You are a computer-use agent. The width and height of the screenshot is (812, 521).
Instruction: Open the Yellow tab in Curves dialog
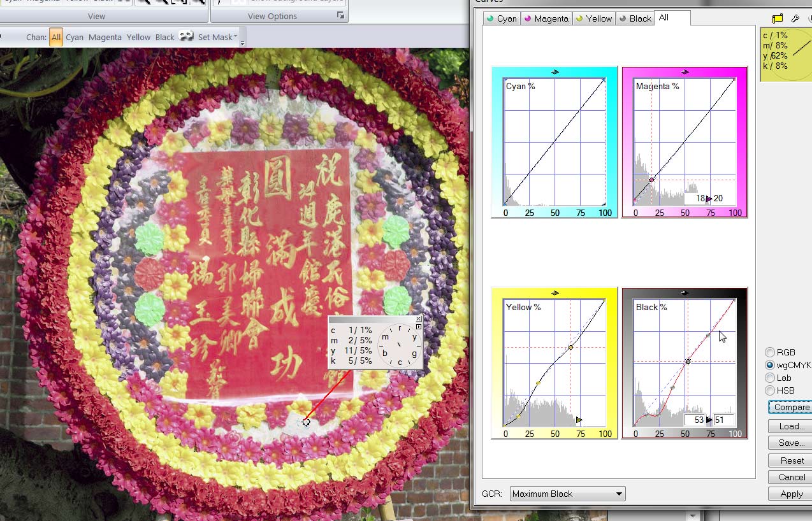point(593,18)
